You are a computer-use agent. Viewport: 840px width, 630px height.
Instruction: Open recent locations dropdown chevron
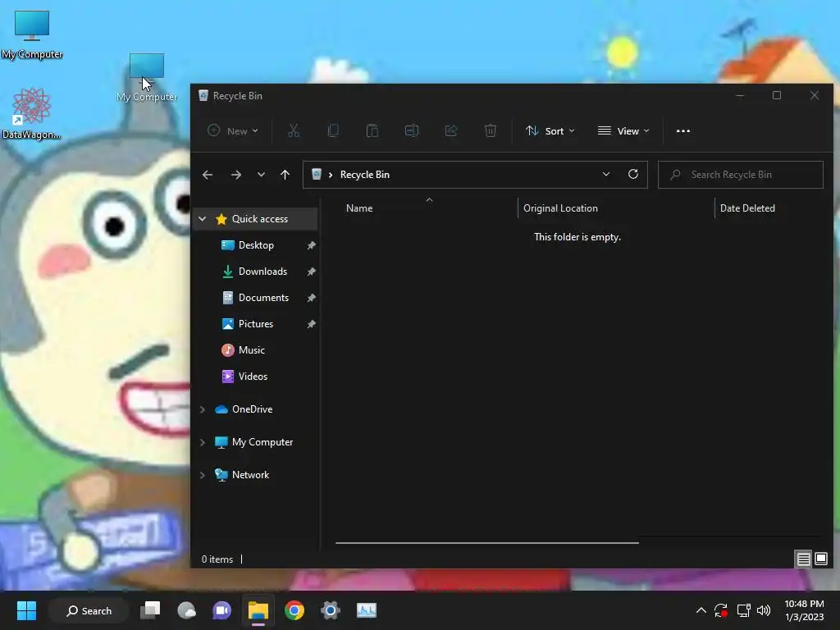(261, 175)
